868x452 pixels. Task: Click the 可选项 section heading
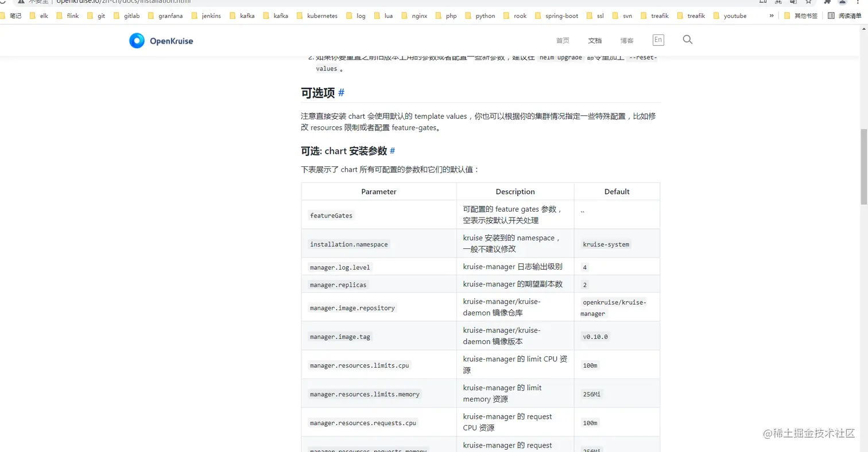click(317, 92)
